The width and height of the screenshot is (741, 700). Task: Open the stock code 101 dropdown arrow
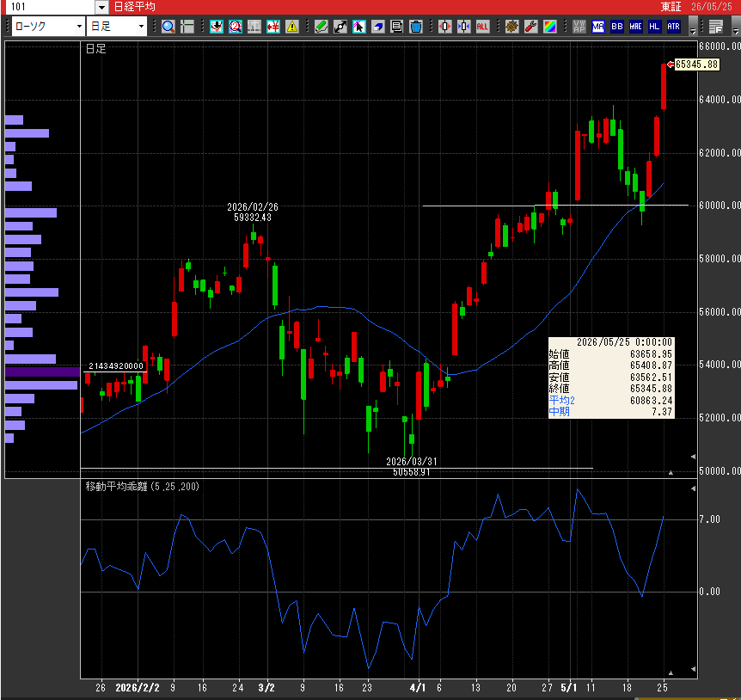(101, 7)
